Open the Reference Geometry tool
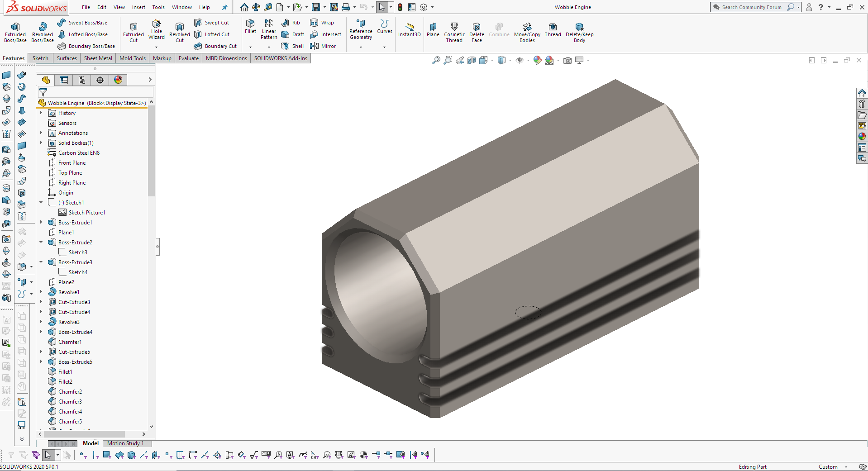 (x=360, y=32)
